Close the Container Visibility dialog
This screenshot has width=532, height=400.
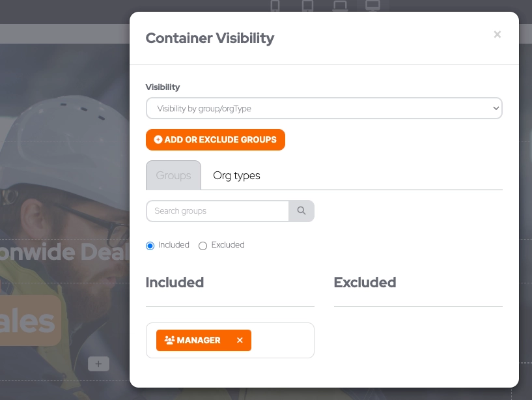click(x=497, y=35)
